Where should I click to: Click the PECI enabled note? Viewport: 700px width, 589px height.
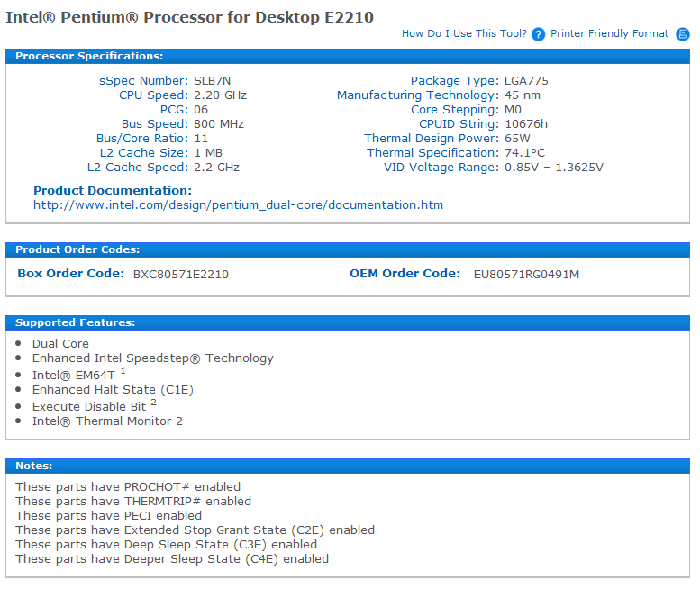click(x=108, y=516)
